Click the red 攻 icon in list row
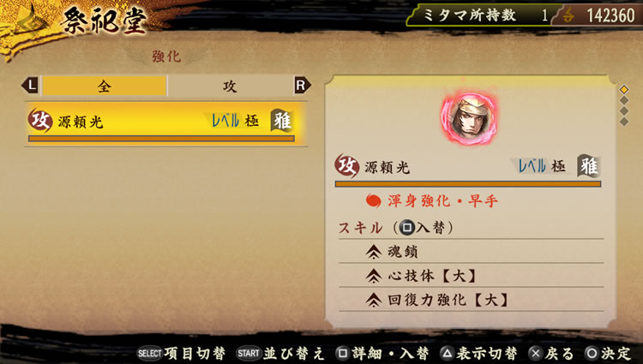Image resolution: width=643 pixels, height=364 pixels. [x=39, y=121]
